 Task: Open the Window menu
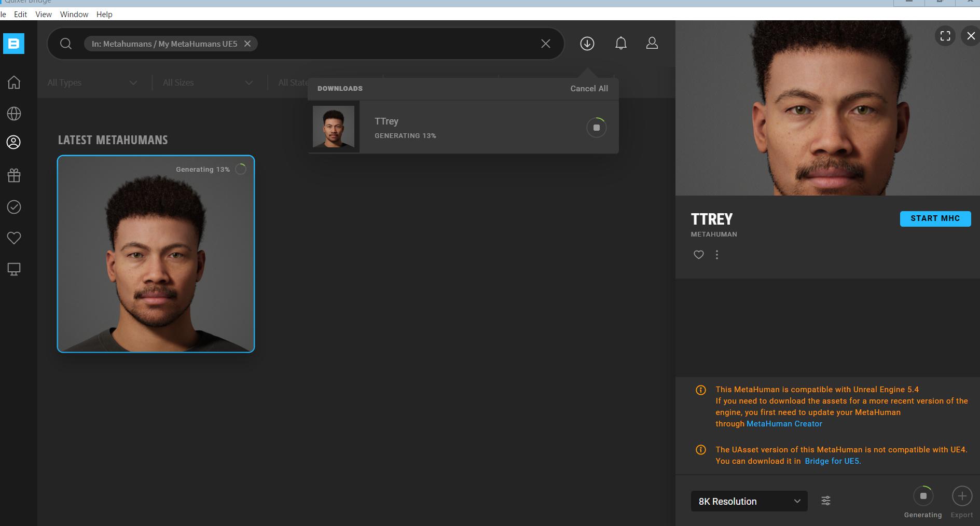click(74, 15)
